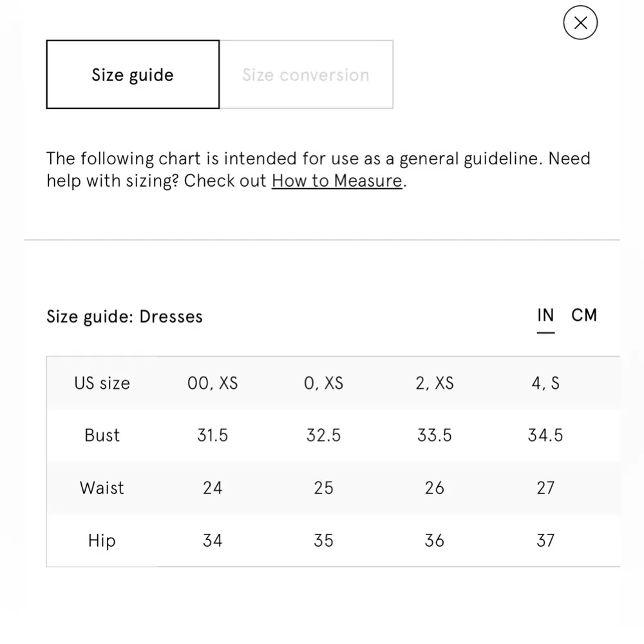
Task: Switch to the Size conversion tab
Action: [306, 75]
